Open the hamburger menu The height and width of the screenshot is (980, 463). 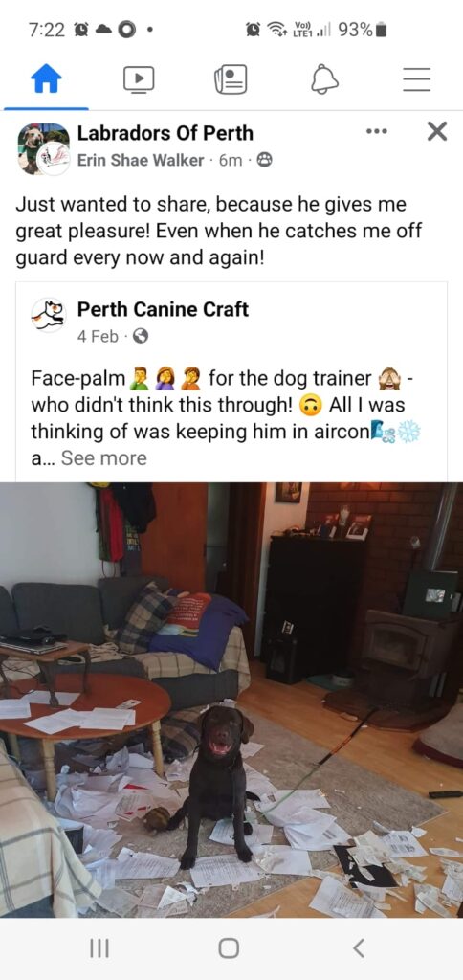click(x=417, y=80)
